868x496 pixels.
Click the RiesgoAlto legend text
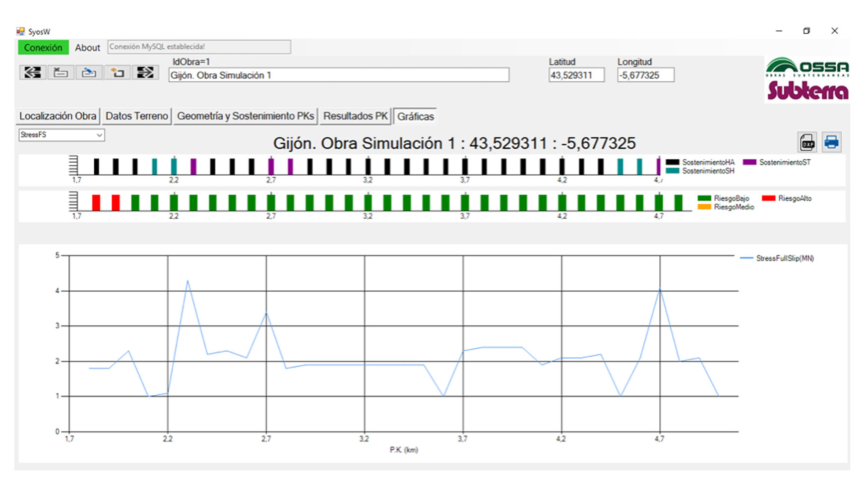pyautogui.click(x=795, y=198)
